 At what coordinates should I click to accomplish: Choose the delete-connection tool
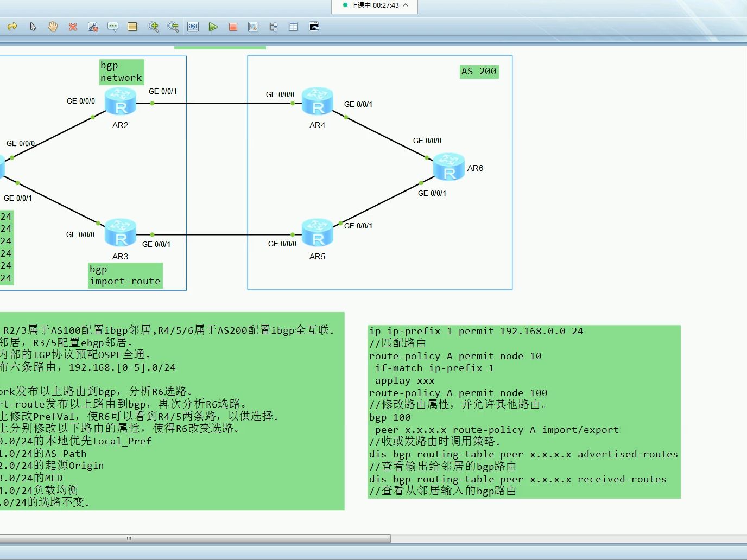click(x=93, y=27)
